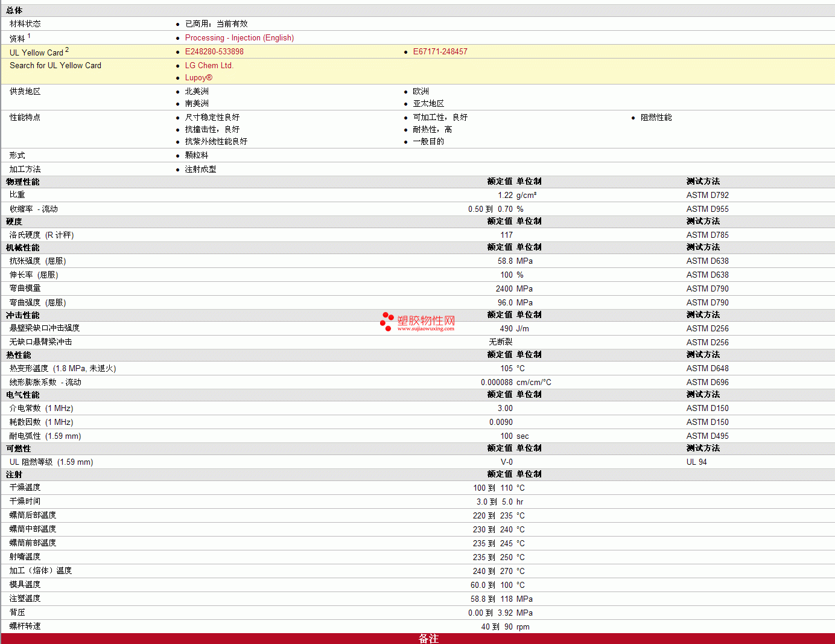Select the "收缩率 - 流动" row label
Image resolution: width=835 pixels, height=644 pixels.
click(34, 209)
